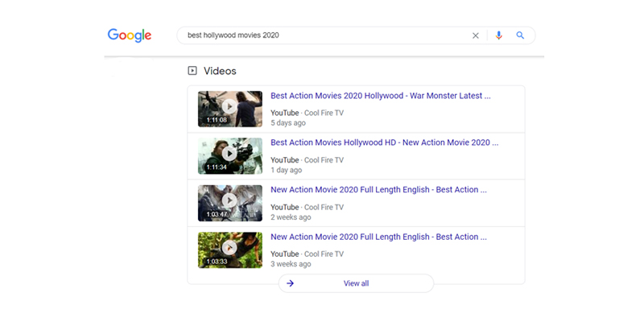Open 'Best Action Movies Hollywood HD' video link

coord(385,142)
